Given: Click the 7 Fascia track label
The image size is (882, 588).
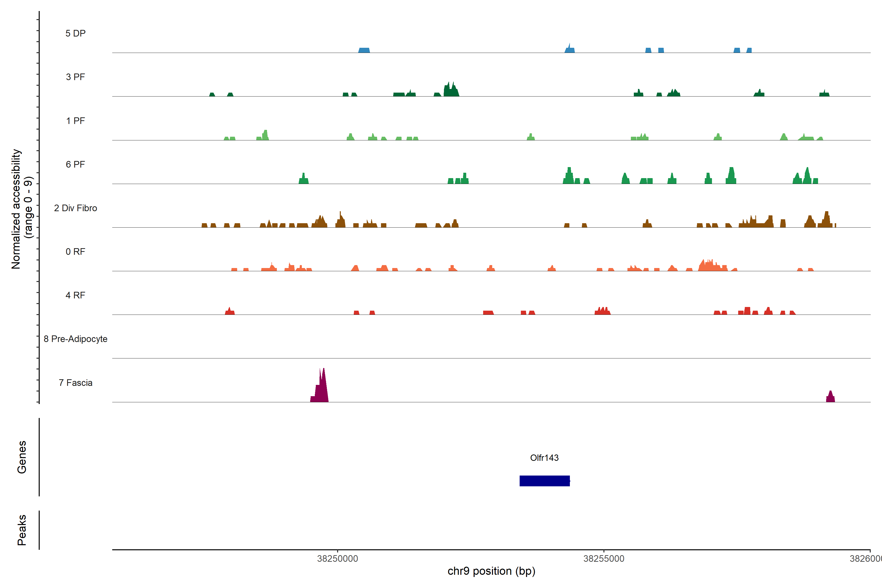Looking at the screenshot, I should pos(75,382).
